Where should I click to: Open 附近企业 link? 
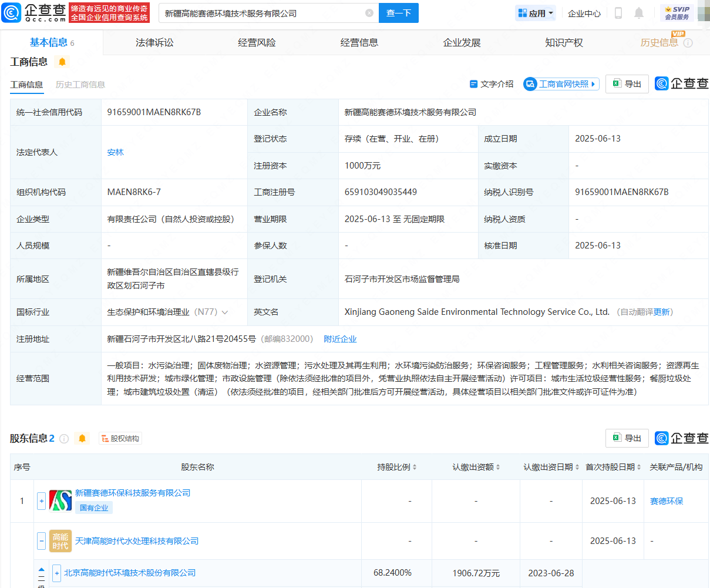pyautogui.click(x=340, y=339)
